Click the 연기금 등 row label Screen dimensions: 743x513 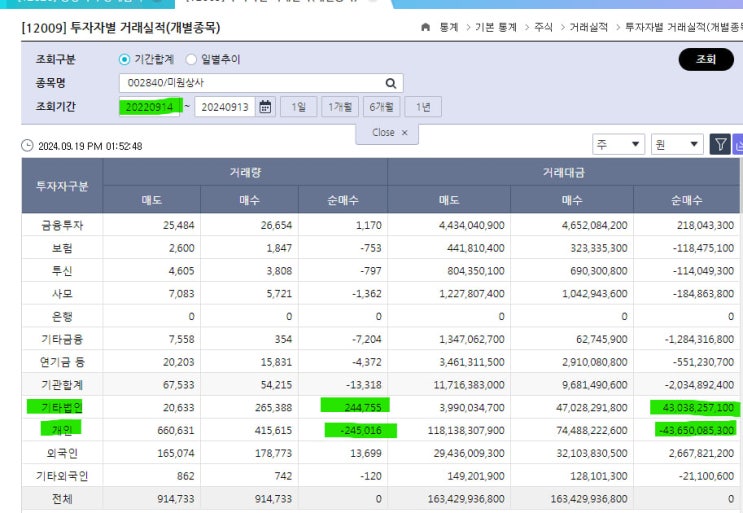[62, 362]
